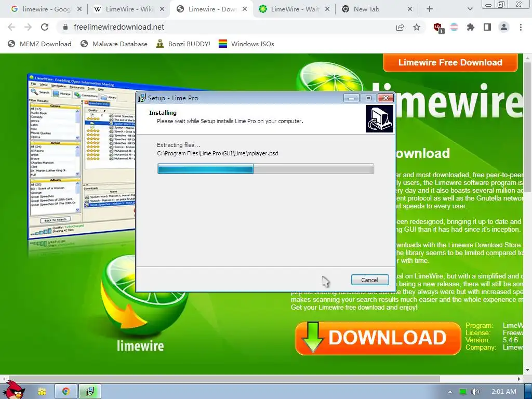Open the Malware Database bookmark
Screen dimensions: 532x399
point(114,44)
